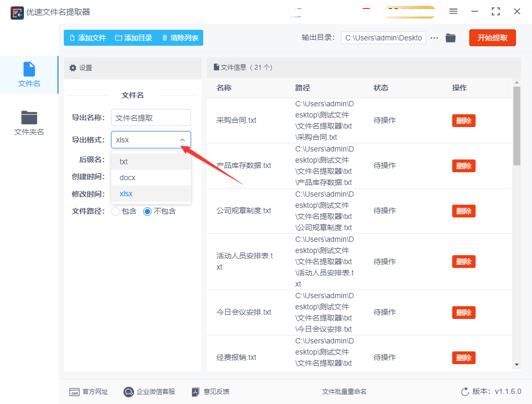Click the 公司规章制度.txt file name

click(x=244, y=211)
